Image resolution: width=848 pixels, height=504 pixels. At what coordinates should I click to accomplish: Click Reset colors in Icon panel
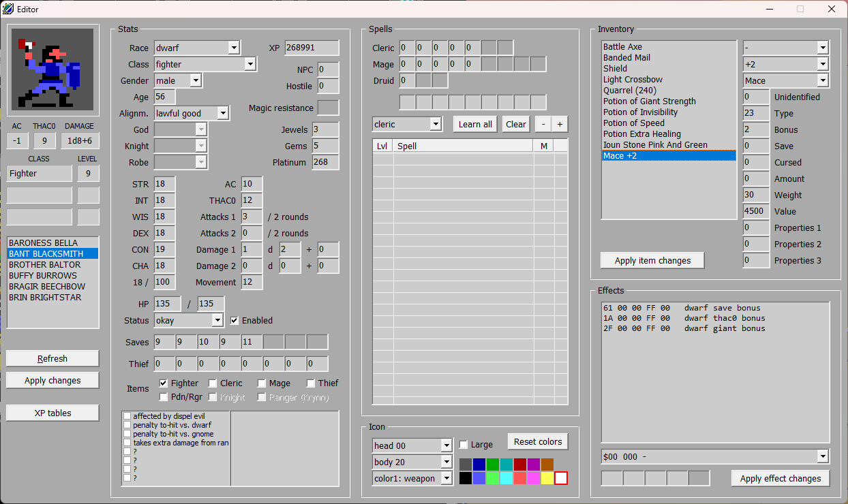point(538,442)
